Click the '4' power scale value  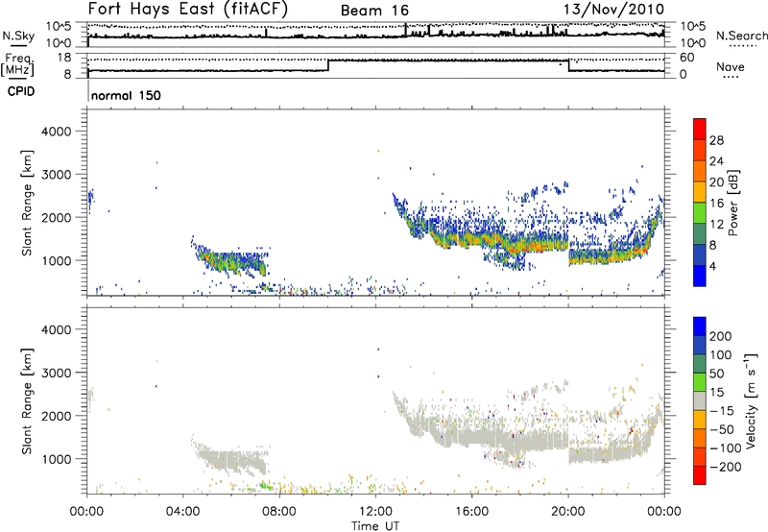[x=712, y=266]
